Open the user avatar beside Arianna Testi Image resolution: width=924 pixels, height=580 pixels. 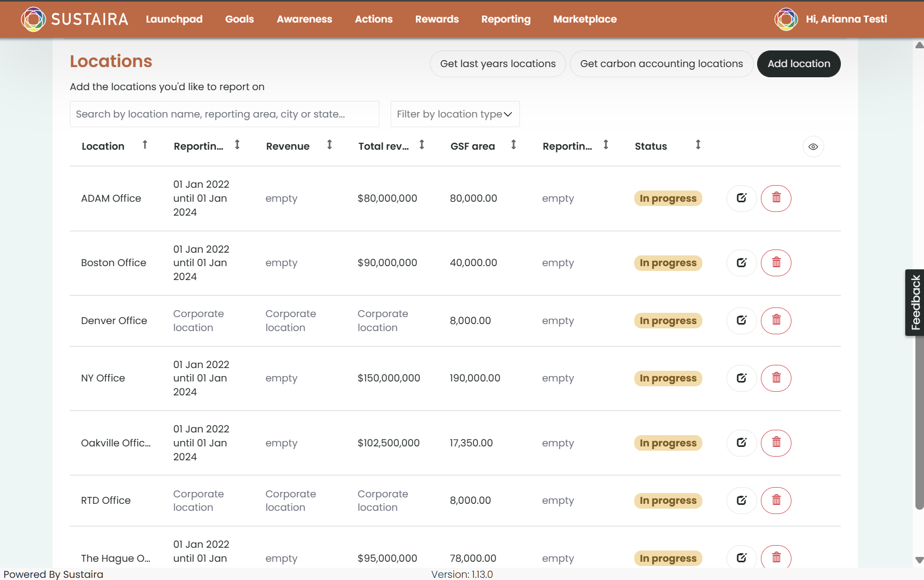786,19
